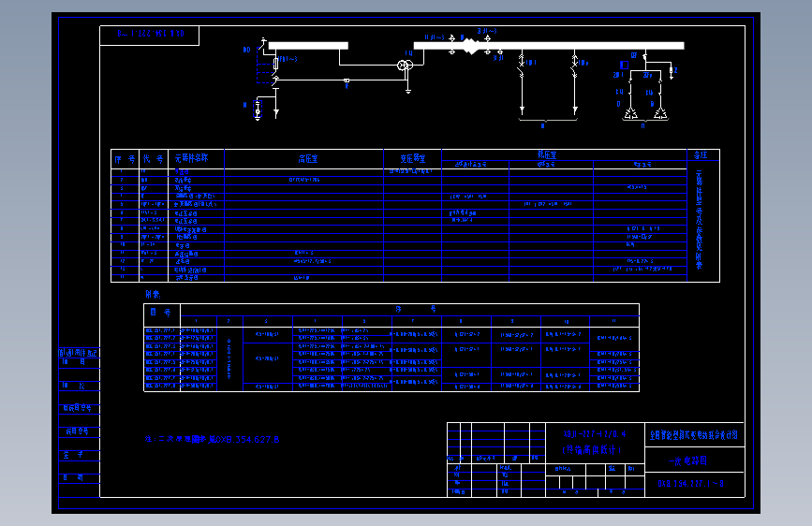Click the 序号 column header in the component table
The height and width of the screenshot is (526, 812).
click(x=125, y=159)
